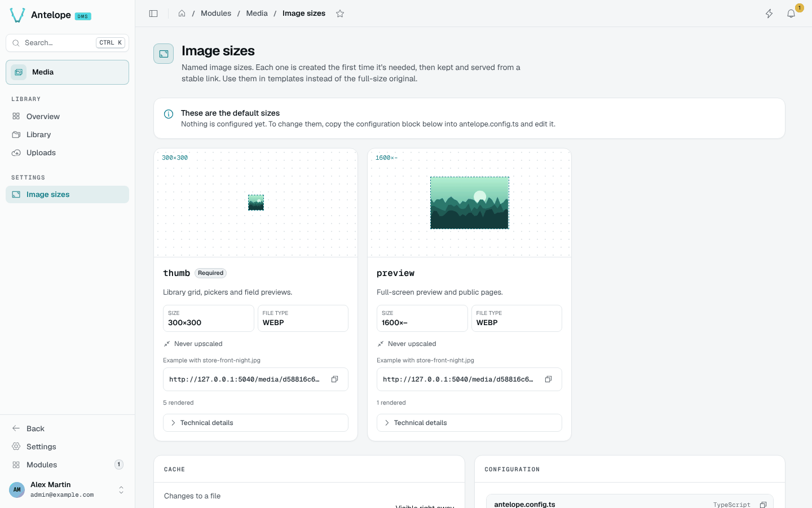This screenshot has height=508, width=812.
Task: Open Settings in sidebar footer
Action: click(67, 446)
